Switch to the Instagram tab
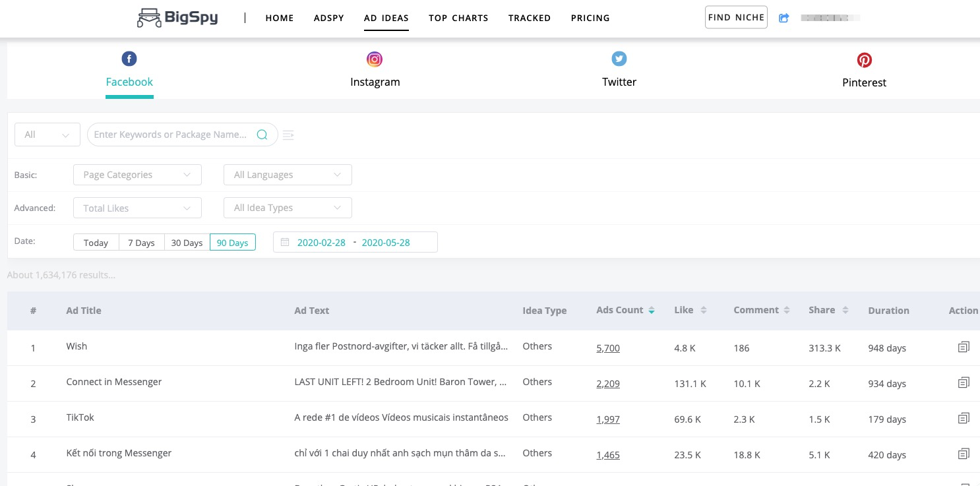Image resolution: width=980 pixels, height=486 pixels. coord(375,71)
